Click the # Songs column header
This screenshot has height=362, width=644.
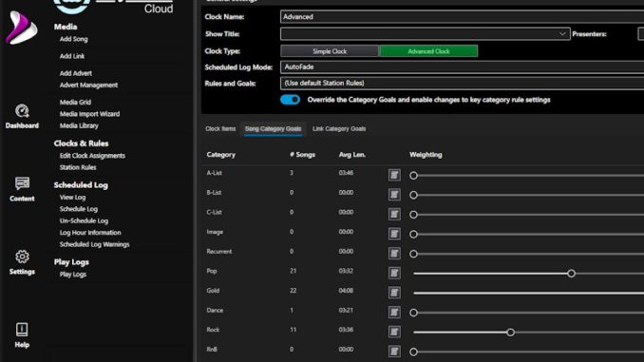(x=302, y=155)
